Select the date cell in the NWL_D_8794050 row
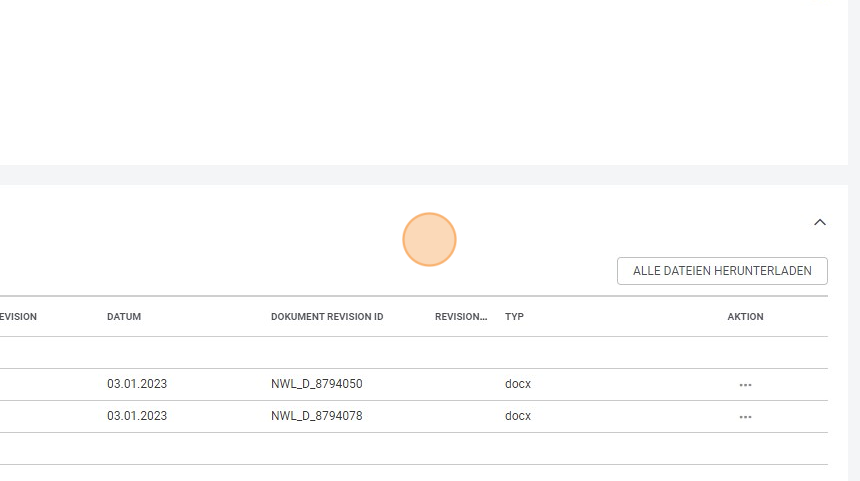The image size is (860, 481). pyautogui.click(x=137, y=384)
